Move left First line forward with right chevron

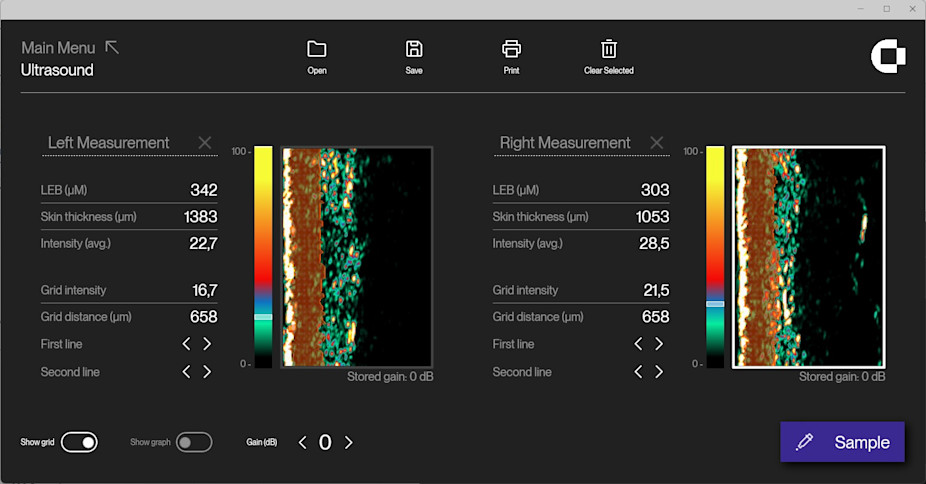[x=207, y=344]
